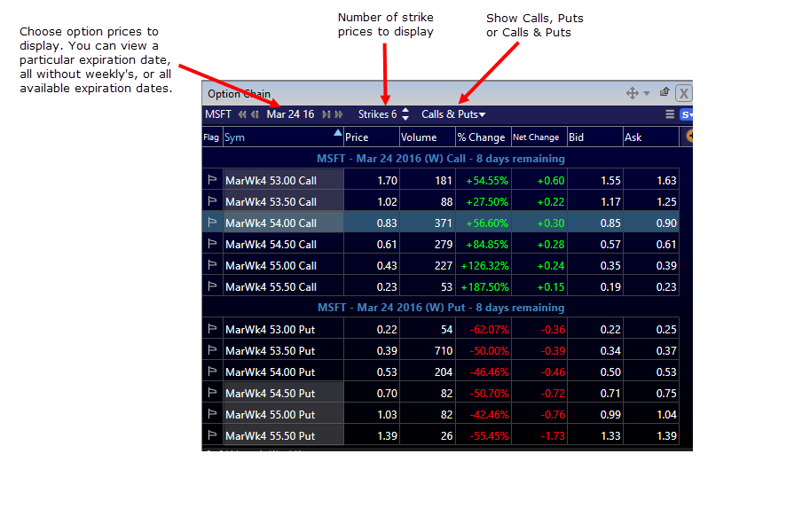802x532 pixels.
Task: Click the pop-out window icon
Action: click(x=664, y=92)
